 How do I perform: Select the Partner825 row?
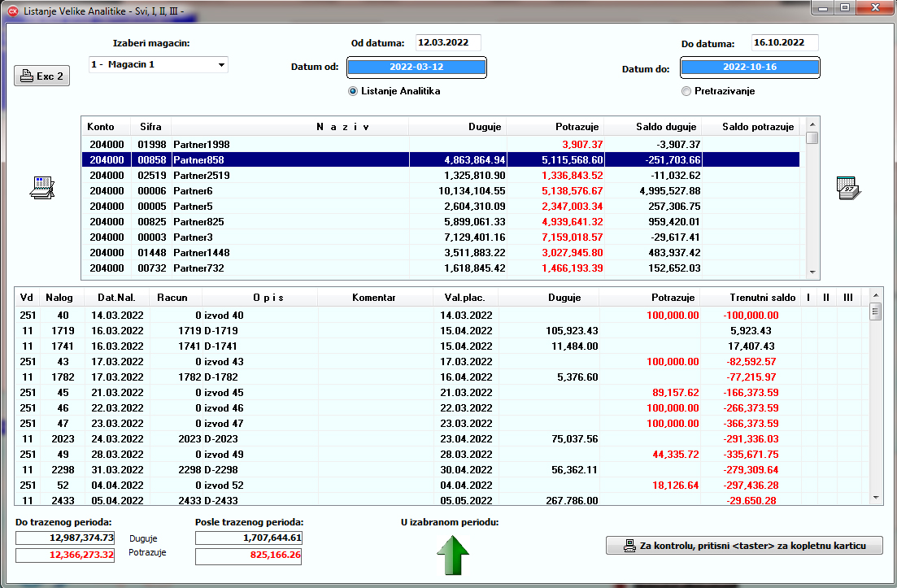(x=441, y=222)
